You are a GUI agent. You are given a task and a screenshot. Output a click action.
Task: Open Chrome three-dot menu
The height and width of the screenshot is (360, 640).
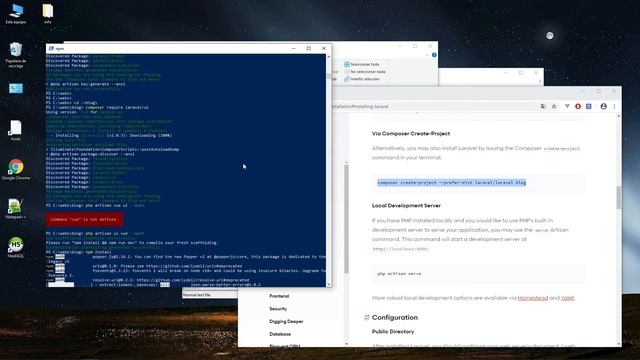tap(614, 106)
